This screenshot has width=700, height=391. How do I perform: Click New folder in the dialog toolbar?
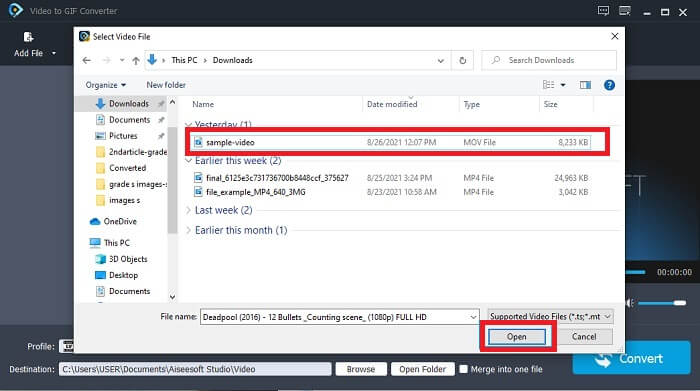click(x=166, y=85)
